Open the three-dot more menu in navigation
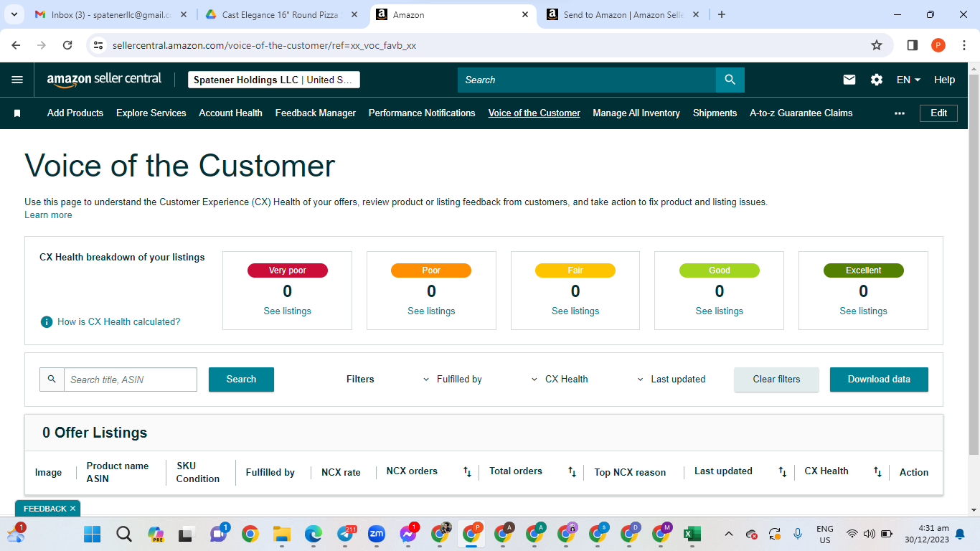 coord(900,113)
